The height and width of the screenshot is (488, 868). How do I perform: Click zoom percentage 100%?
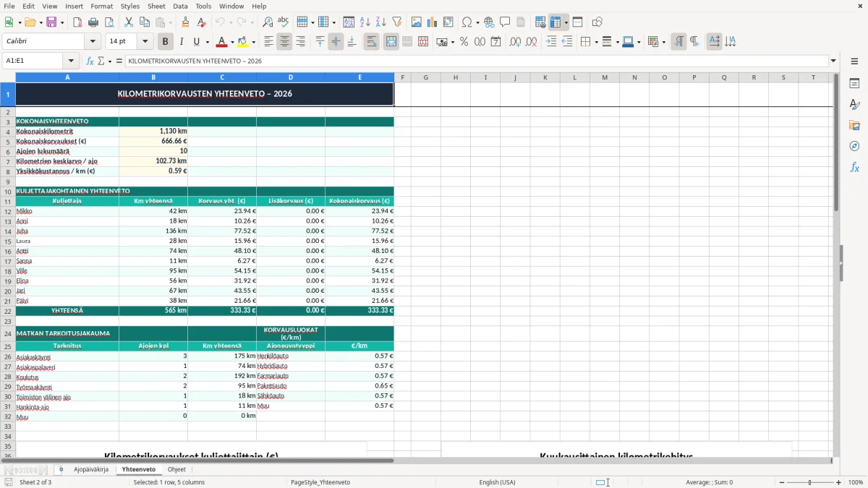[856, 482]
